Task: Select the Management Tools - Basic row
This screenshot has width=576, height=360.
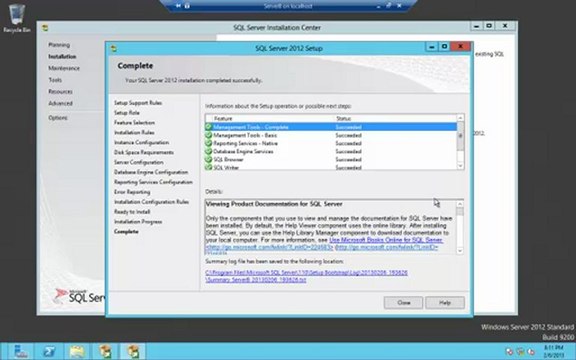Action: 331,135
